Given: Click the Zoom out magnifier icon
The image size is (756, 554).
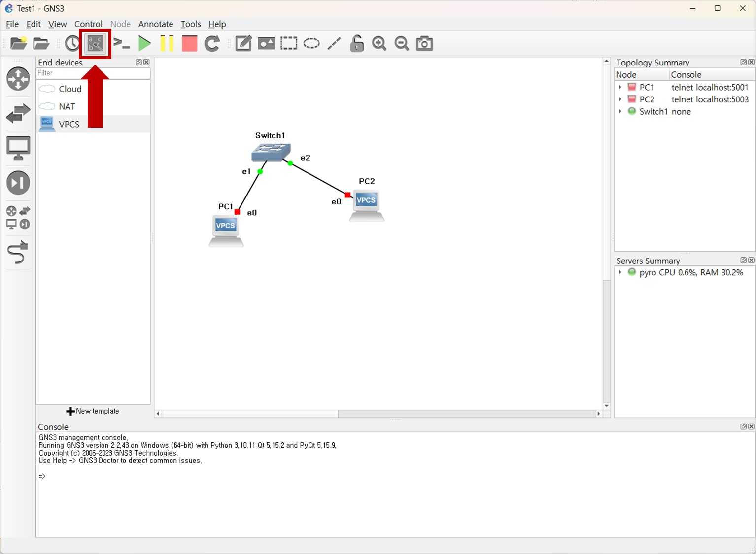Looking at the screenshot, I should point(402,43).
